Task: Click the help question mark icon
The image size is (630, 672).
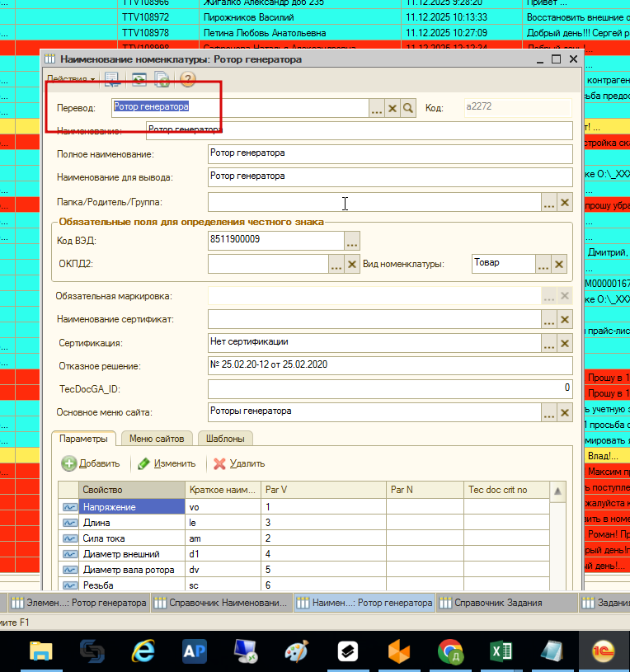Action: [x=187, y=79]
